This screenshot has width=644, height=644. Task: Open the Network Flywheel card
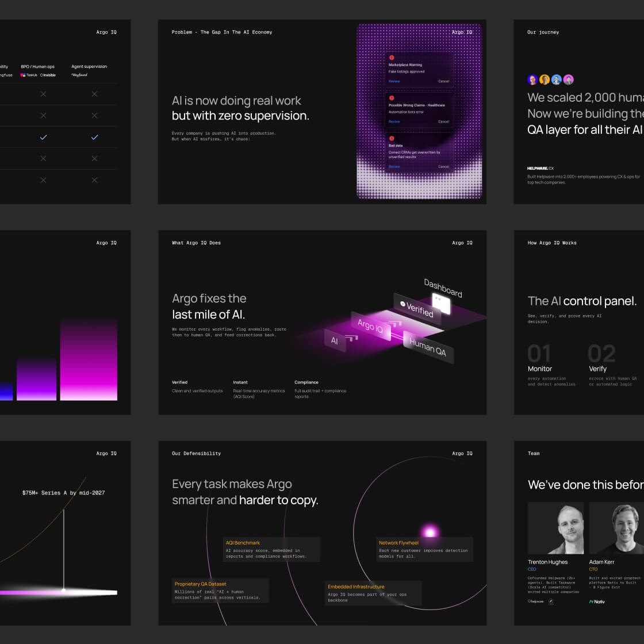(424, 550)
